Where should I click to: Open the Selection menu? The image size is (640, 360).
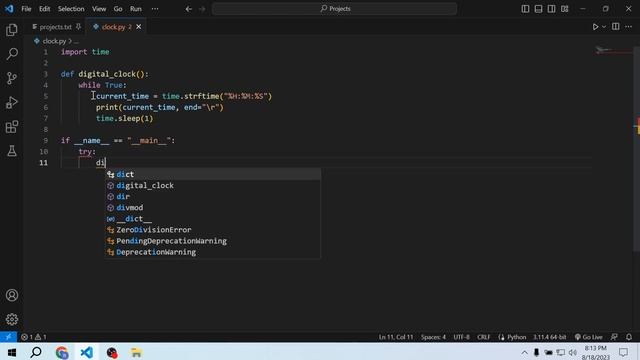click(71, 9)
